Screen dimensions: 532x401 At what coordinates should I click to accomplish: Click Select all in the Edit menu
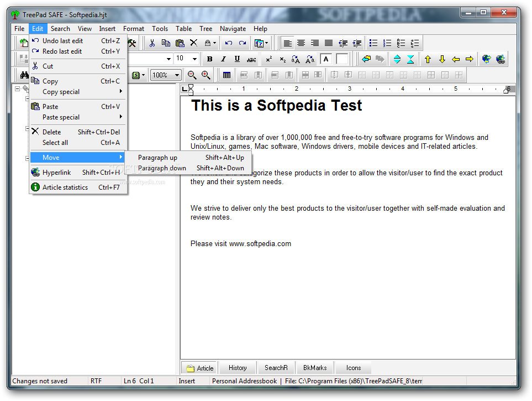(x=78, y=143)
